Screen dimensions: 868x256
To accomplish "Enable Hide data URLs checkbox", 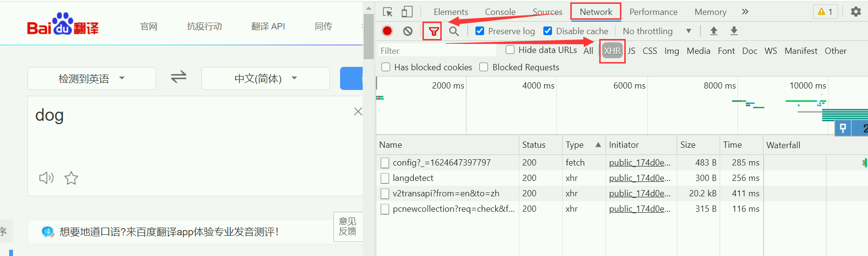I will click(x=510, y=50).
